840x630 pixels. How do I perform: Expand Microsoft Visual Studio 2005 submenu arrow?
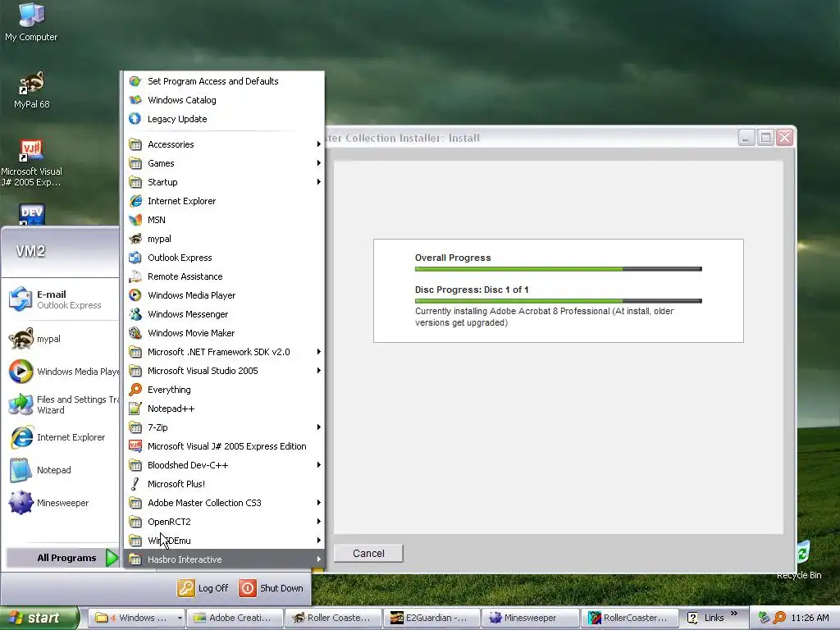pos(319,371)
